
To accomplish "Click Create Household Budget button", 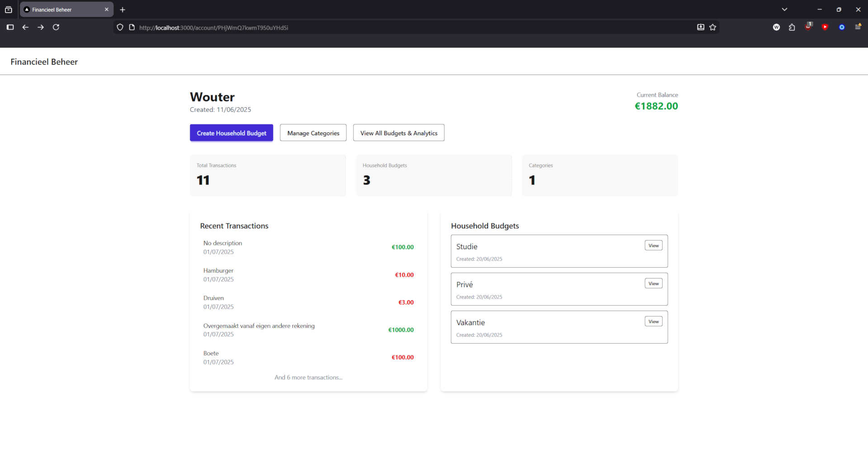I will [x=231, y=133].
